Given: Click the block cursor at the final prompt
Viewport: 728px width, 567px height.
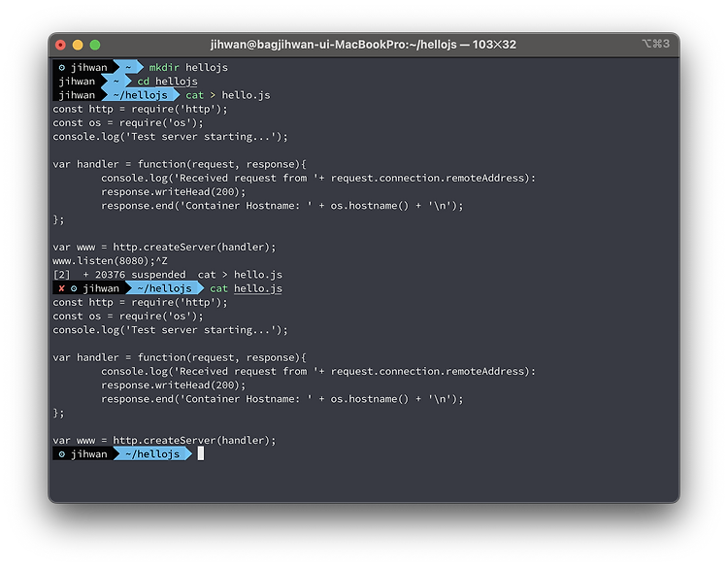Looking at the screenshot, I should click(x=201, y=453).
